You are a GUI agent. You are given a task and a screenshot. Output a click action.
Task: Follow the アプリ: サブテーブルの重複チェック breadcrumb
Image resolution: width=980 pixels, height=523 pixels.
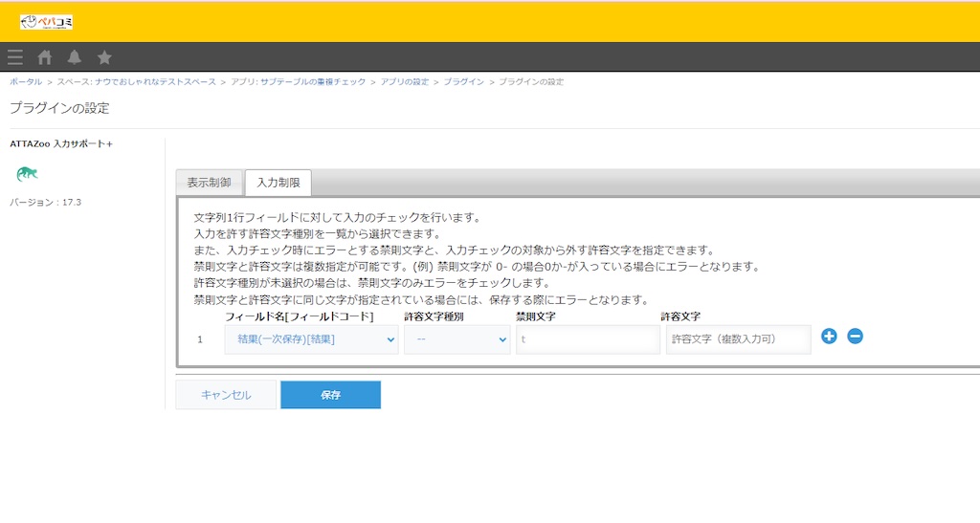pos(299,82)
